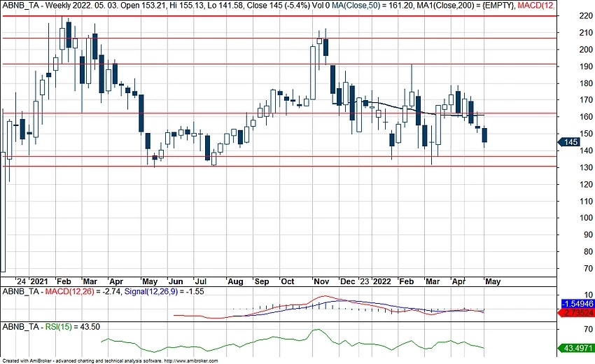Click the 170 price axis label
This screenshot has height=364, width=595.
[587, 100]
